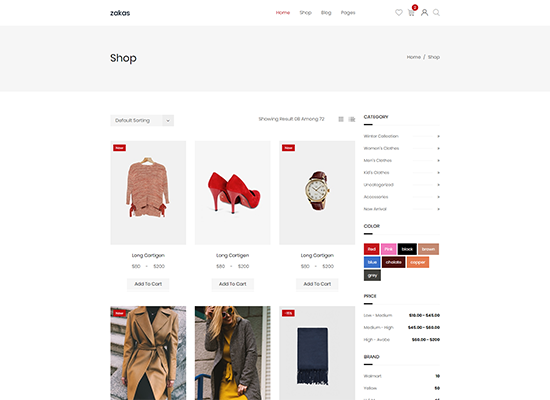550x400 pixels.
Task: Expand the Accessories category arrow
Action: [x=438, y=197]
